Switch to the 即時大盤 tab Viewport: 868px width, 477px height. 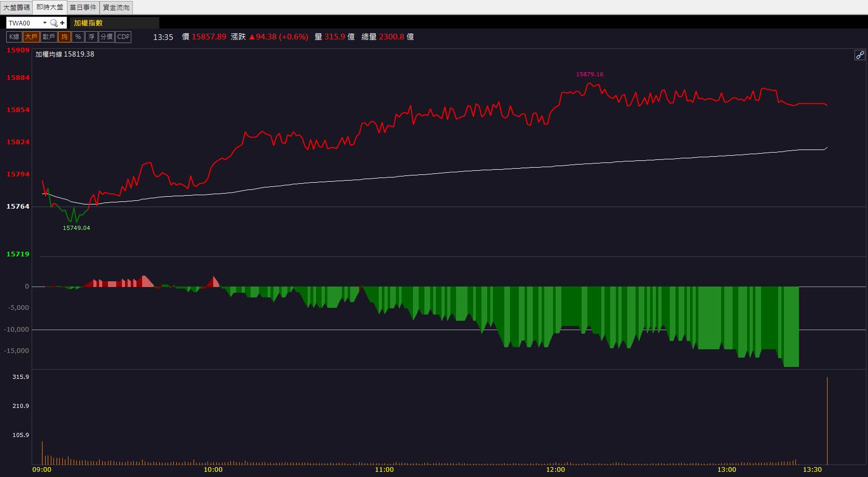tap(50, 7)
